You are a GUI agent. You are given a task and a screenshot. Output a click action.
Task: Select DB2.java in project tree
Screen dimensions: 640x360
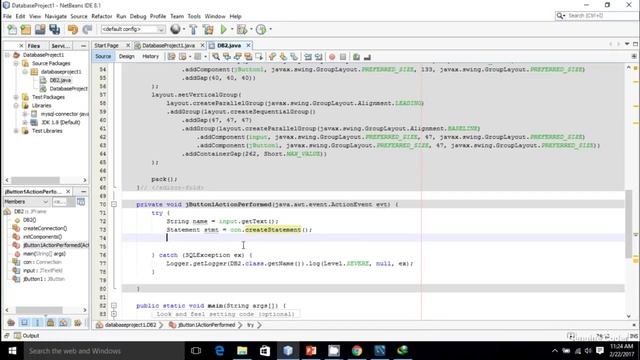click(x=60, y=80)
